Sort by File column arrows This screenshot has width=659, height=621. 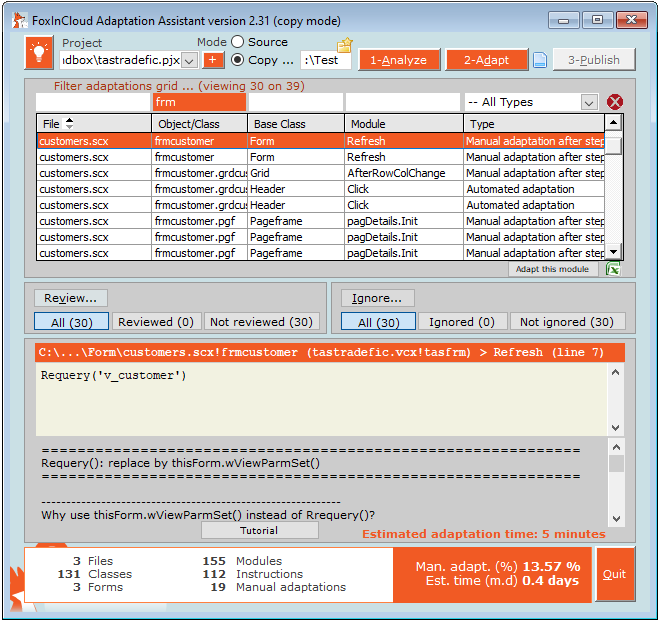point(69,124)
